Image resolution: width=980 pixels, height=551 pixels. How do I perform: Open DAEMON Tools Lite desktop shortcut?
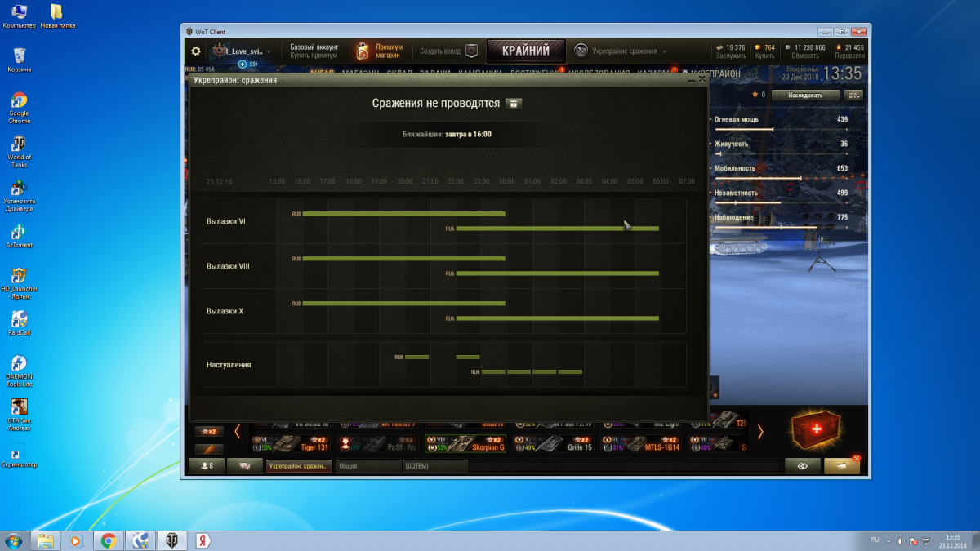tap(19, 371)
